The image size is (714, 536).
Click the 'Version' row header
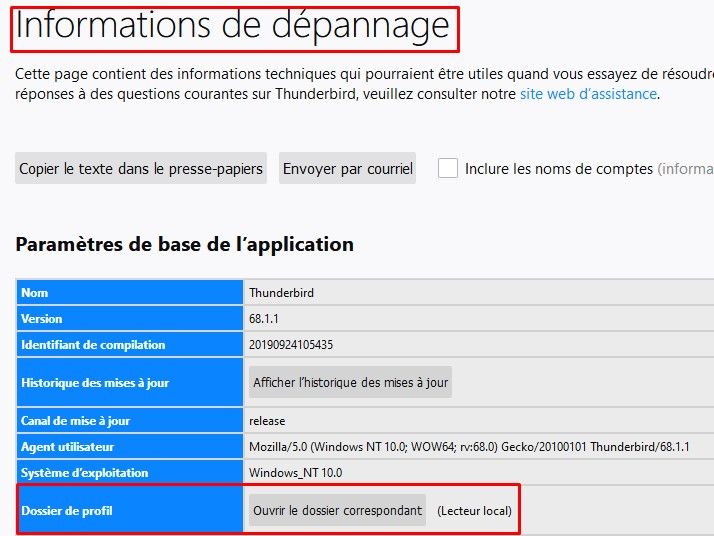130,318
